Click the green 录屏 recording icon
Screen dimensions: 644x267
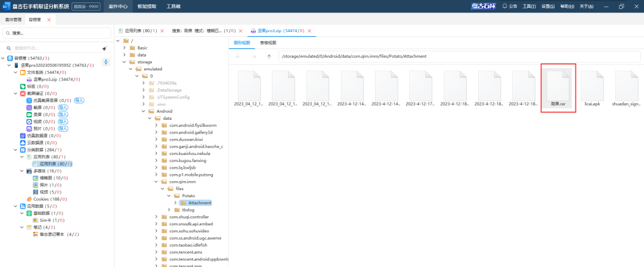click(x=29, y=114)
